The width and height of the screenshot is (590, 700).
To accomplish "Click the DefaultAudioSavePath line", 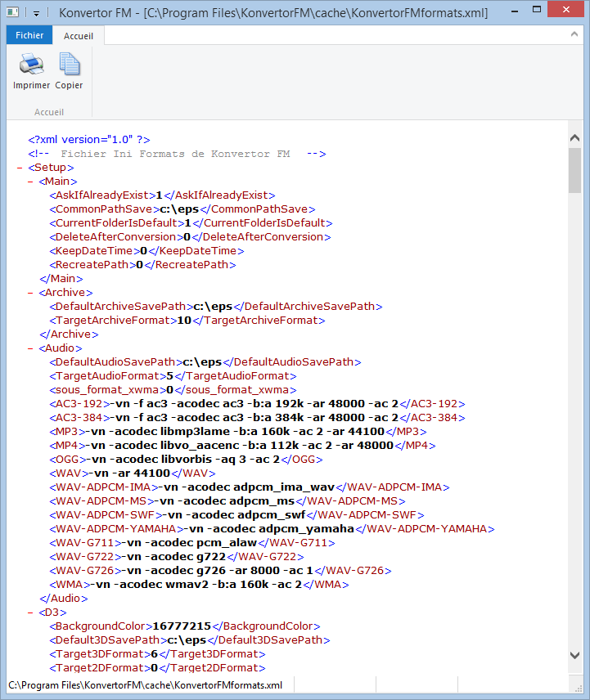I will pos(205,362).
